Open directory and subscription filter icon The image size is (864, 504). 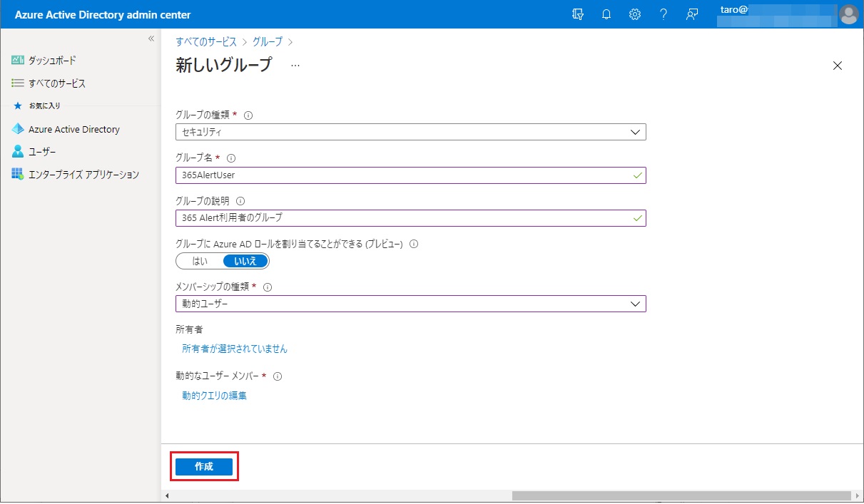pos(578,14)
